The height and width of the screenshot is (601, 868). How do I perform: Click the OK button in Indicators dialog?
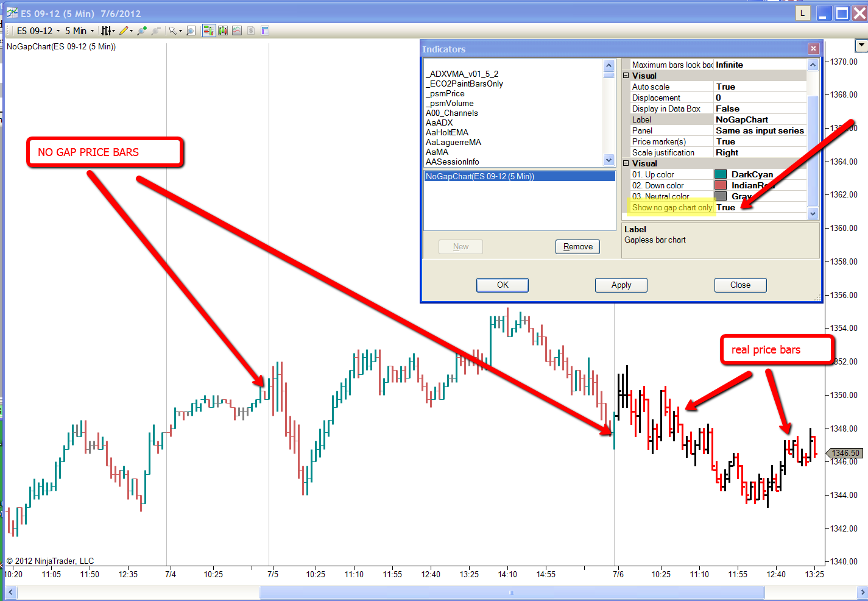[x=503, y=285]
